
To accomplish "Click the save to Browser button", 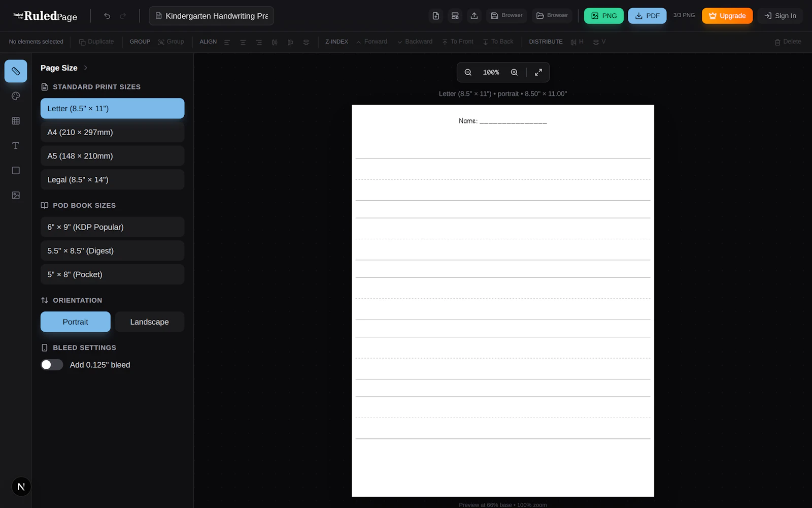I will (x=506, y=16).
